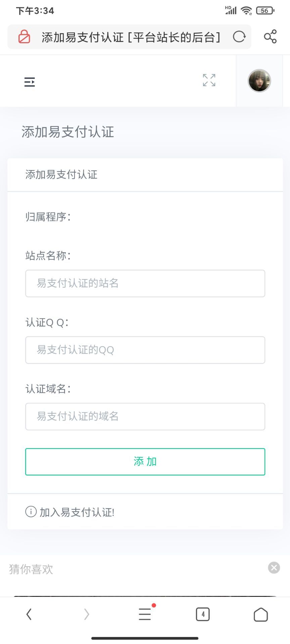
Task: Click the 站点名称 input field
Action: [145, 283]
